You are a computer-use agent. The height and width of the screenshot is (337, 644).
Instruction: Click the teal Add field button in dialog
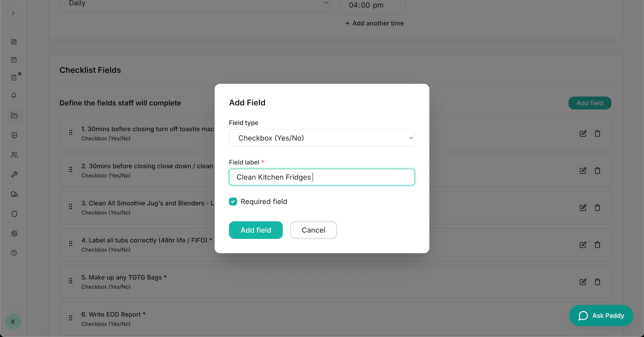(256, 230)
